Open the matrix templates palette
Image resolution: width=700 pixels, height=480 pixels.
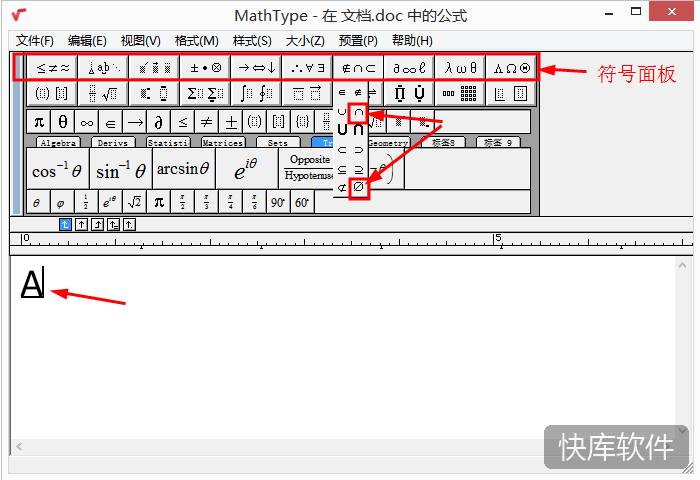[460, 94]
